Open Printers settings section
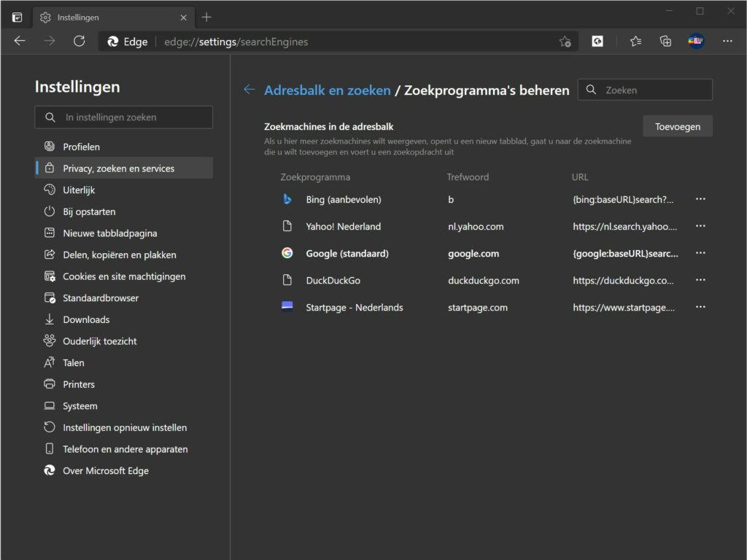 tap(124, 384)
